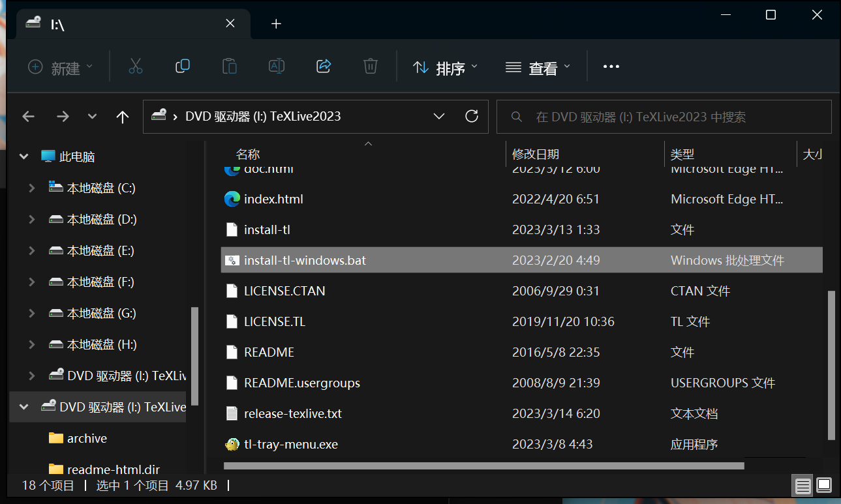Screen dimensions: 841x504
Task: Click the tl-tray-menu.exe application icon
Action: (232, 445)
